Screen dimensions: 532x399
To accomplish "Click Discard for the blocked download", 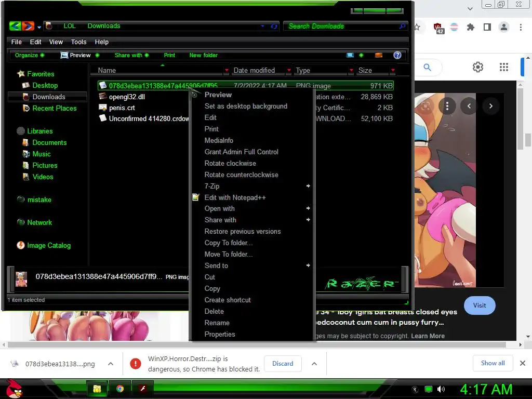I will [x=283, y=363].
